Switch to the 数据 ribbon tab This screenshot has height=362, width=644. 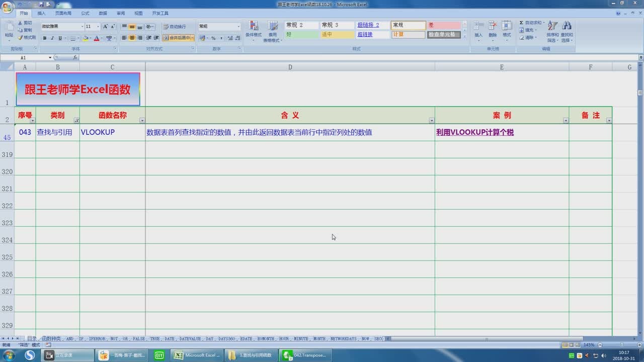(103, 13)
